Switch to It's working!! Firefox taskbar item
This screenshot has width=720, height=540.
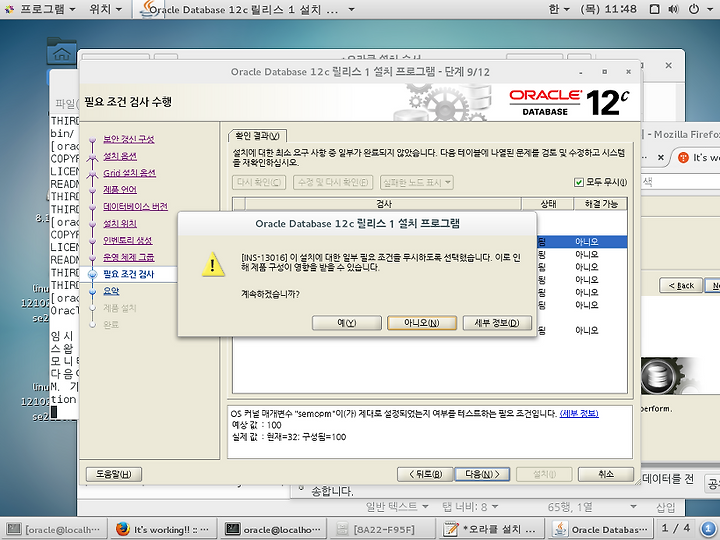coord(163,529)
